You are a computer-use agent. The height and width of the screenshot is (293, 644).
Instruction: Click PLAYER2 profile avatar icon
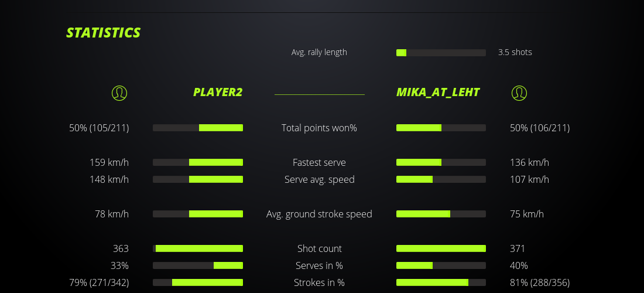pyautogui.click(x=119, y=93)
